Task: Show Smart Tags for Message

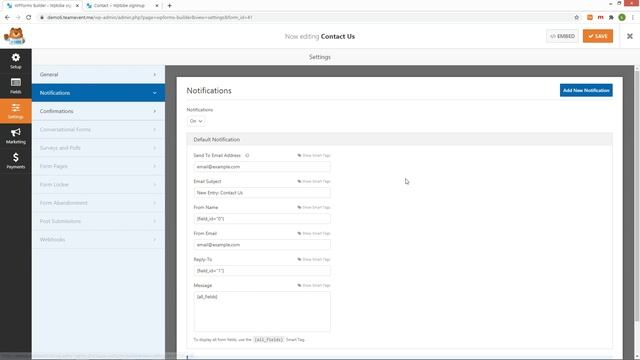Action: (x=313, y=285)
